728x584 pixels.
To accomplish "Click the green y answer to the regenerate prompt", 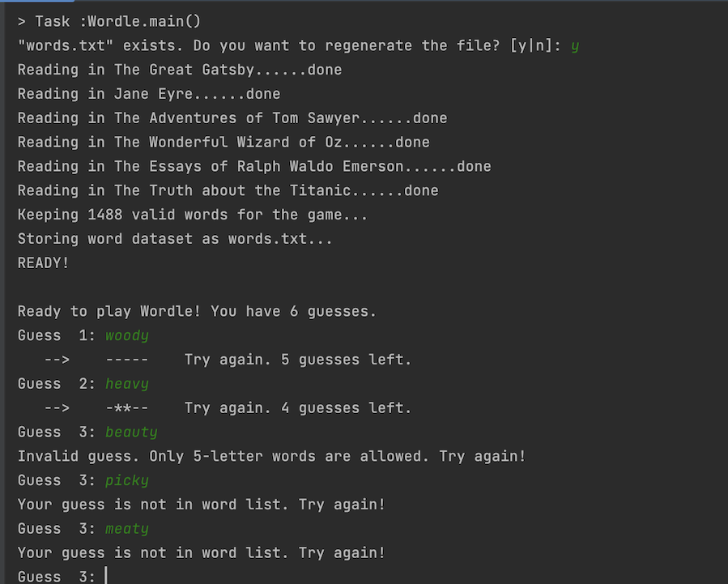I will click(575, 45).
